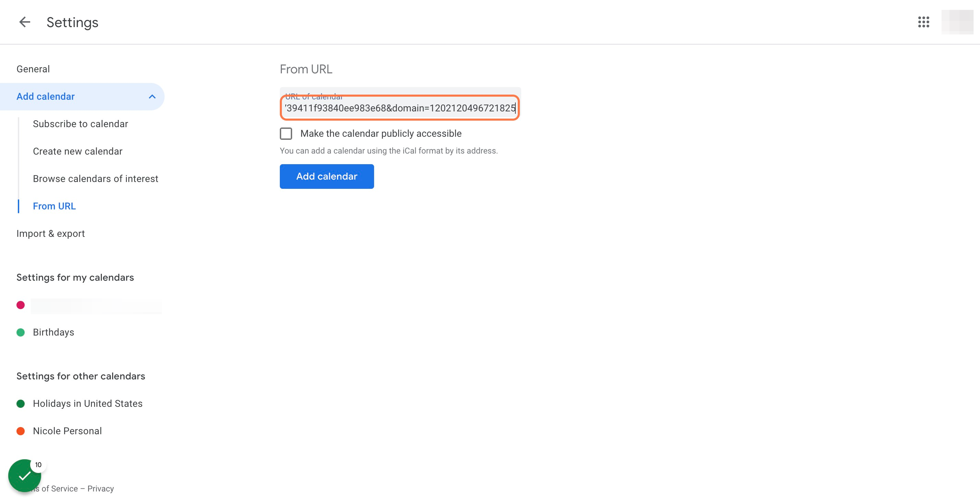Select From URL in sidebar
Screen dimensions: 980x499
(x=55, y=206)
